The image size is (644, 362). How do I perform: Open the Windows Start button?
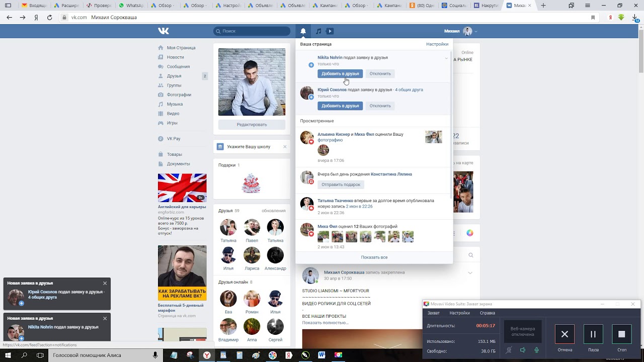(8, 355)
